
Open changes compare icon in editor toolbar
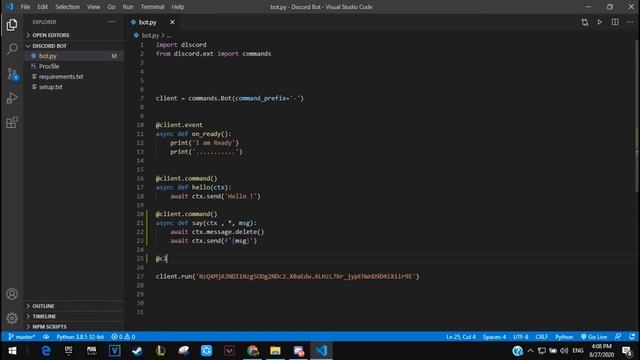[x=585, y=22]
